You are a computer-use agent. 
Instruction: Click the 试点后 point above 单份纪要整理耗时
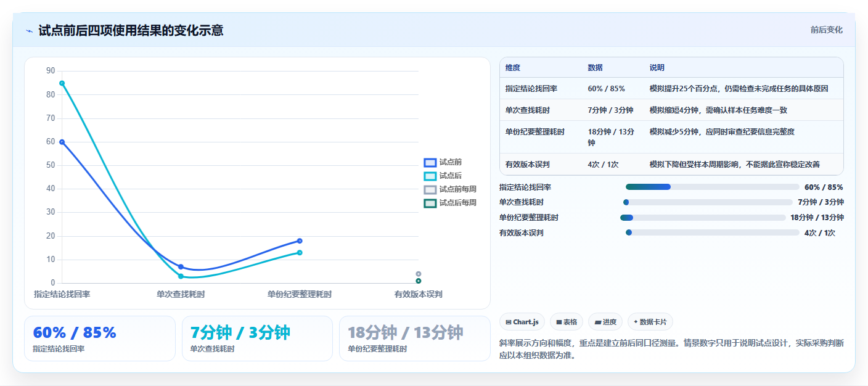(300, 252)
